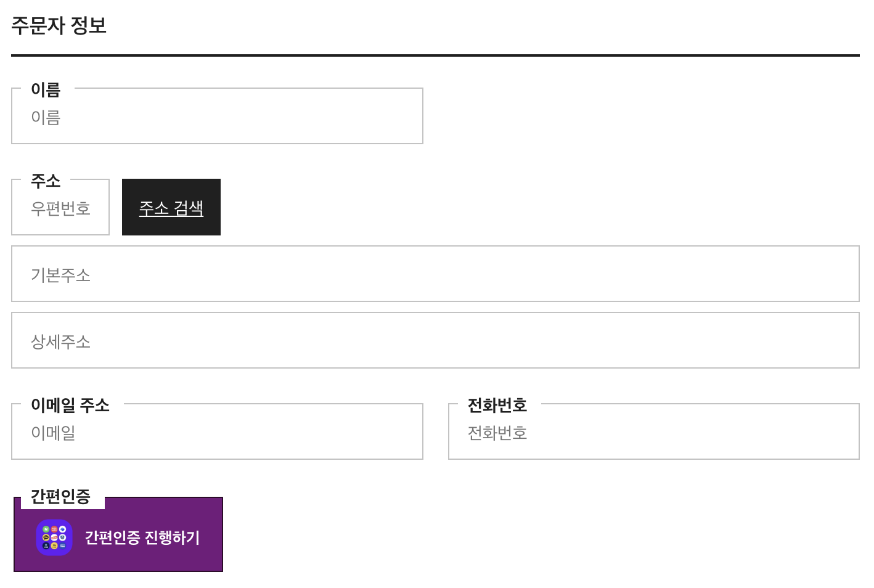The width and height of the screenshot is (874, 588).
Task: Click the gray 이메일 placeholder text
Action: click(53, 433)
